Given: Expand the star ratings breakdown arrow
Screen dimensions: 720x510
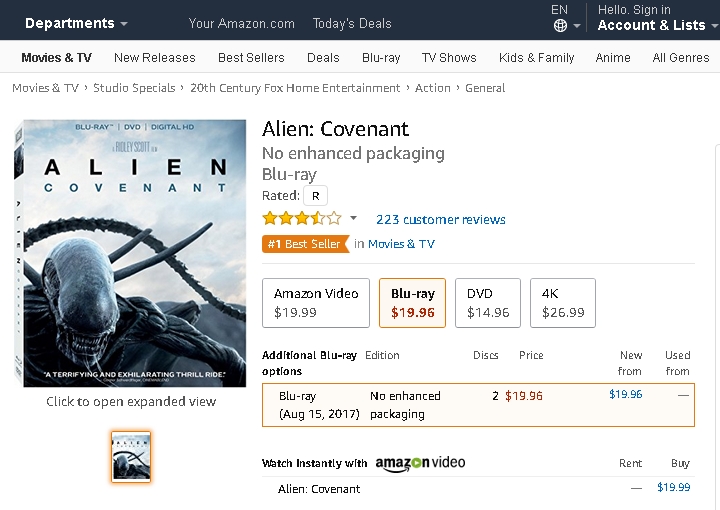Looking at the screenshot, I should (353, 219).
